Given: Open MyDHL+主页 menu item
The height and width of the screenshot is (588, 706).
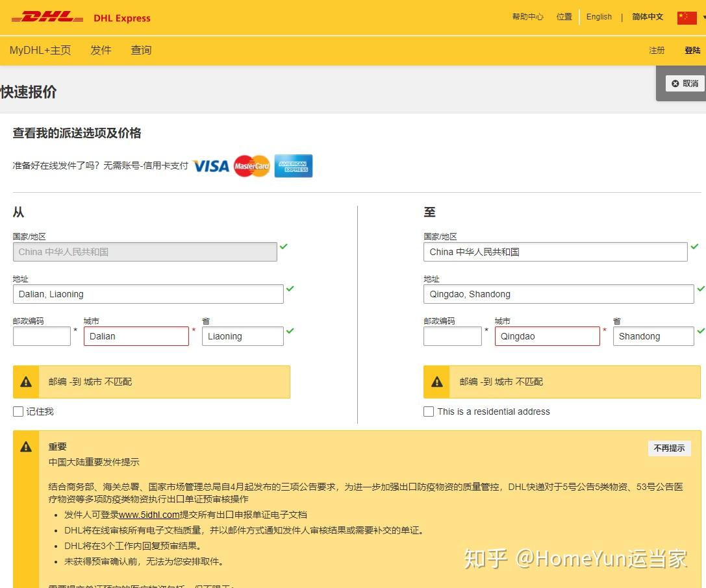Looking at the screenshot, I should pyautogui.click(x=40, y=50).
